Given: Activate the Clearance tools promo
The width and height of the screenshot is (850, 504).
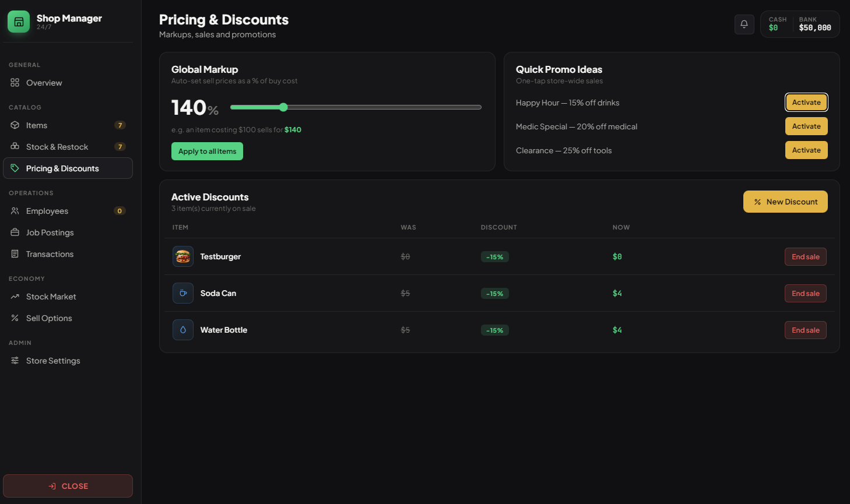Looking at the screenshot, I should [x=806, y=150].
